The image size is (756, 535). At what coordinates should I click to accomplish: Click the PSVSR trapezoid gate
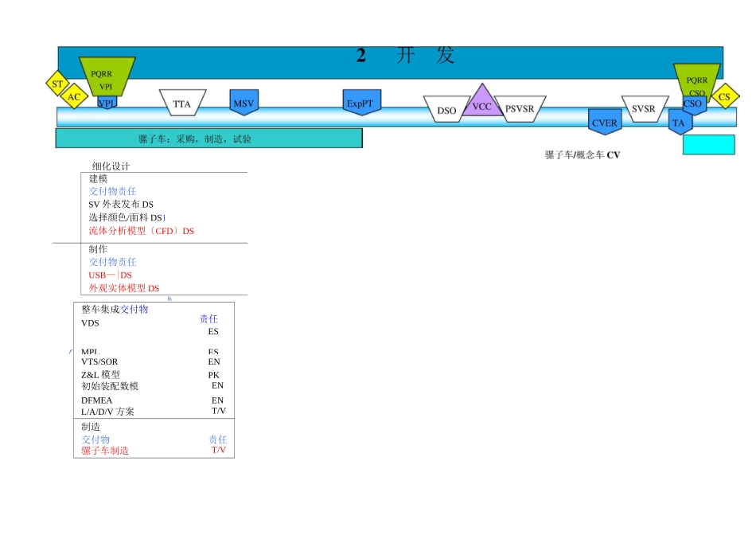[520, 108]
